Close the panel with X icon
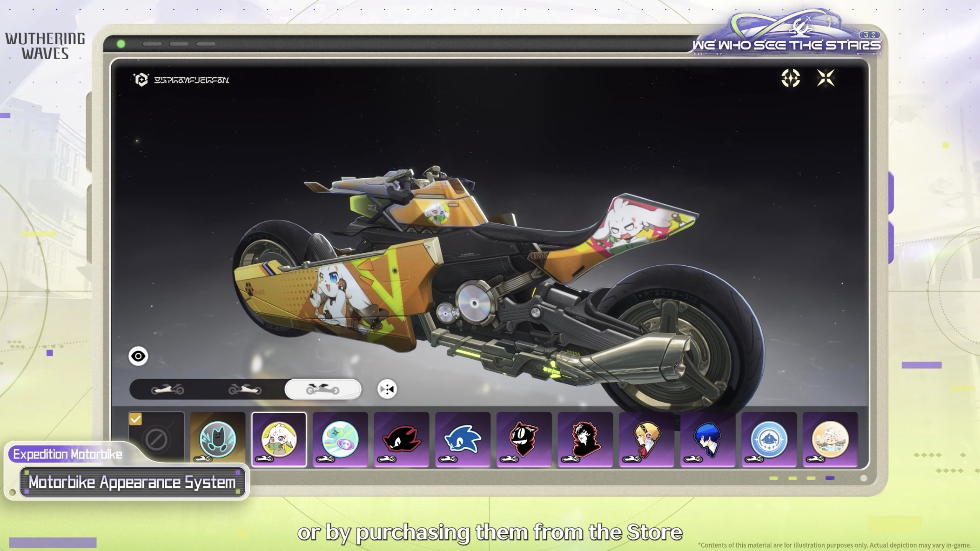980x551 pixels. pyautogui.click(x=826, y=78)
